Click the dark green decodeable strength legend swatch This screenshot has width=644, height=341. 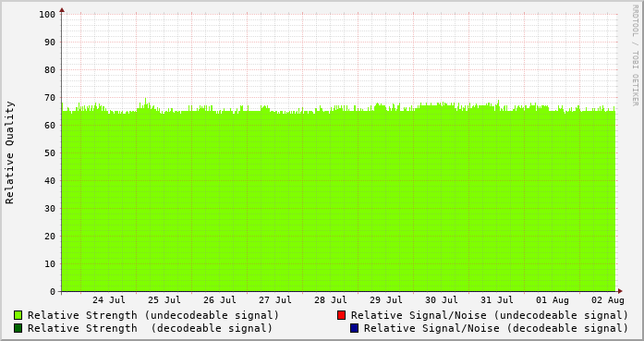(x=18, y=328)
